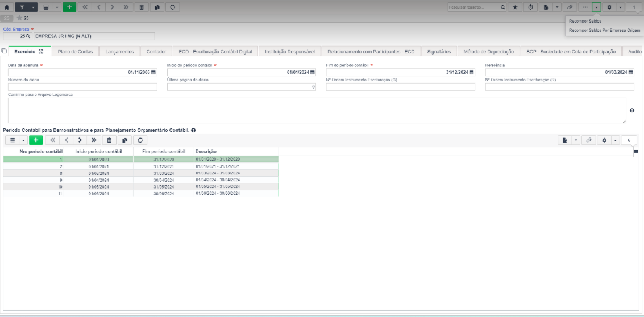Go to home via the house icon
This screenshot has width=644, height=317.
point(6,7)
